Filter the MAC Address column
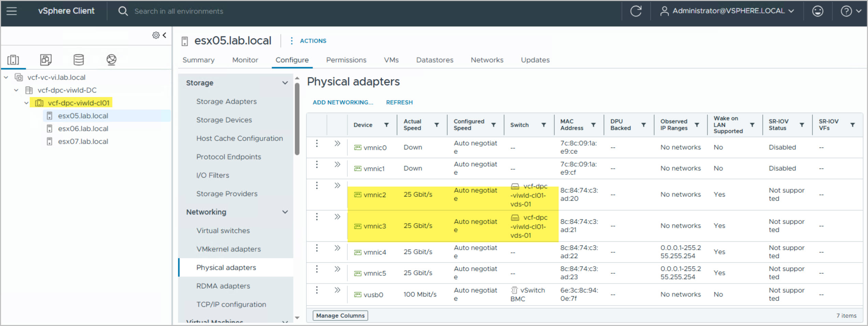868x326 pixels. [593, 125]
